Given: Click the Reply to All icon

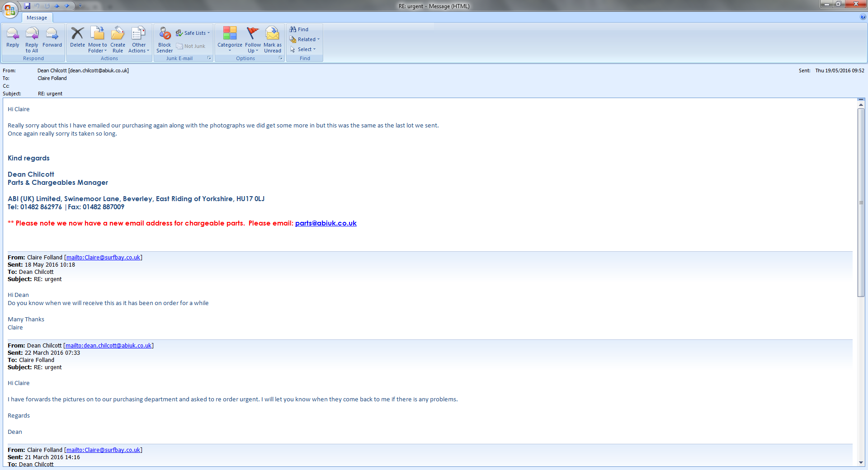Looking at the screenshot, I should [x=32, y=40].
